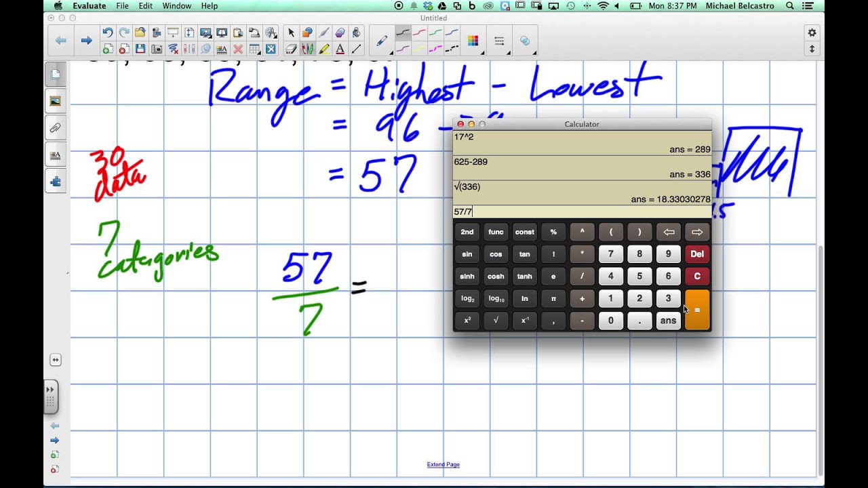The image size is (868, 488).
Task: Open toolbar settings gear icon
Action: click(812, 33)
